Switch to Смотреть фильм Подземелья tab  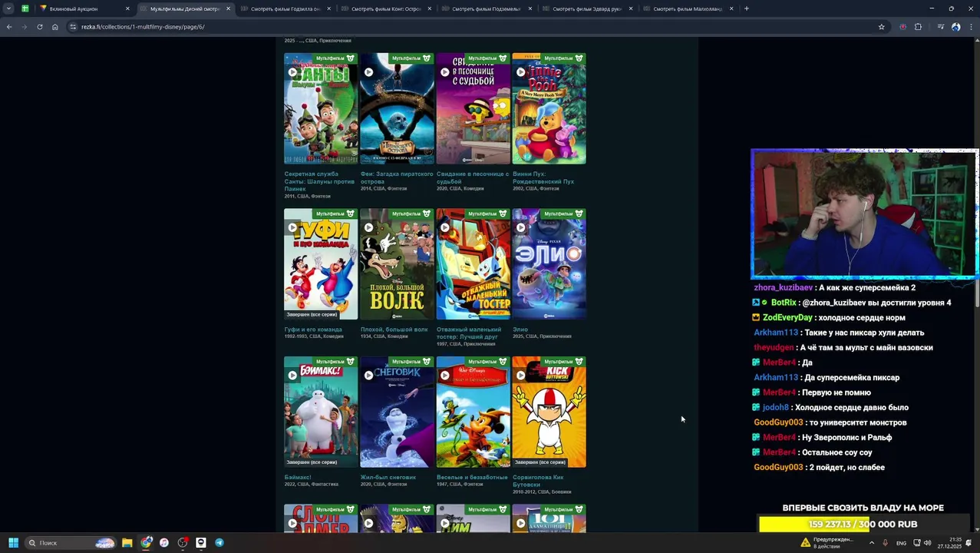(487, 8)
